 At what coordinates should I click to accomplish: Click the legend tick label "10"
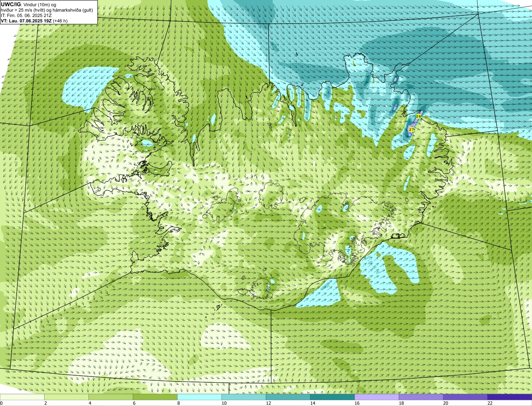pyautogui.click(x=224, y=403)
